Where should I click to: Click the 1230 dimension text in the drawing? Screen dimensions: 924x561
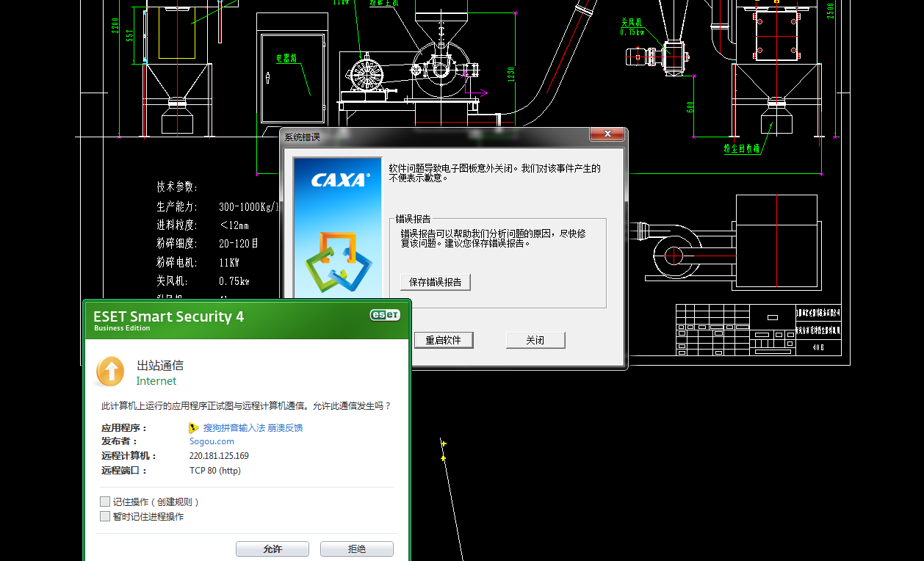click(x=510, y=73)
